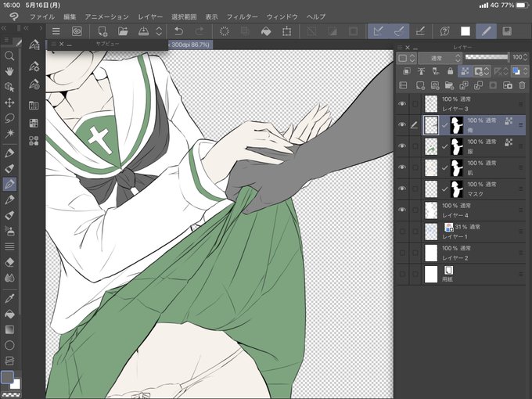Image resolution: width=532 pixels, height=399 pixels.
Task: Select the canvas tab showing 300dpi 86.7%
Action: (190, 45)
